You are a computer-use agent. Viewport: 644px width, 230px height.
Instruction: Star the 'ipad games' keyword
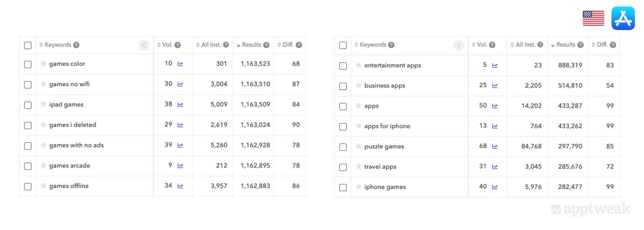pyautogui.click(x=43, y=104)
